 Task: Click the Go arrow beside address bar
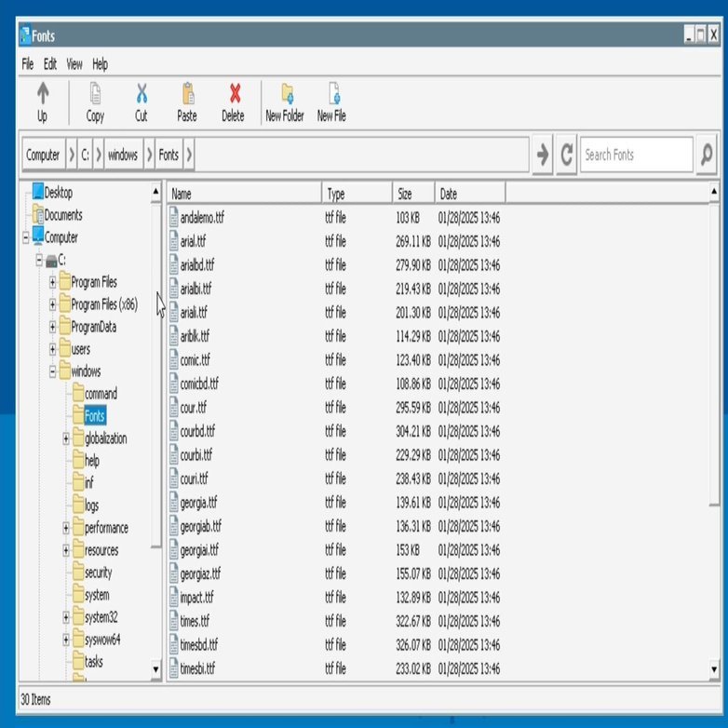pyautogui.click(x=543, y=155)
